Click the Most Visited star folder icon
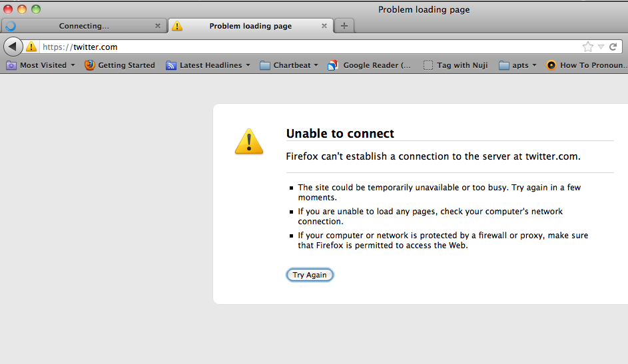Image resolution: width=628 pixels, height=364 pixels. [x=11, y=65]
